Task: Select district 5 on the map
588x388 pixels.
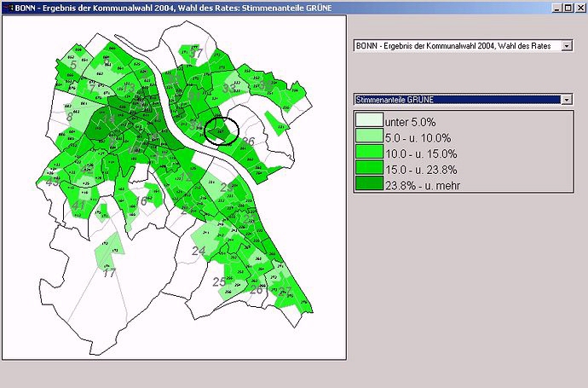Action: tap(74, 65)
